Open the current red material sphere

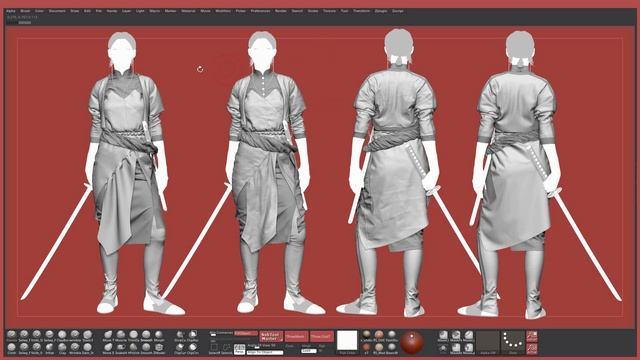[412, 342]
